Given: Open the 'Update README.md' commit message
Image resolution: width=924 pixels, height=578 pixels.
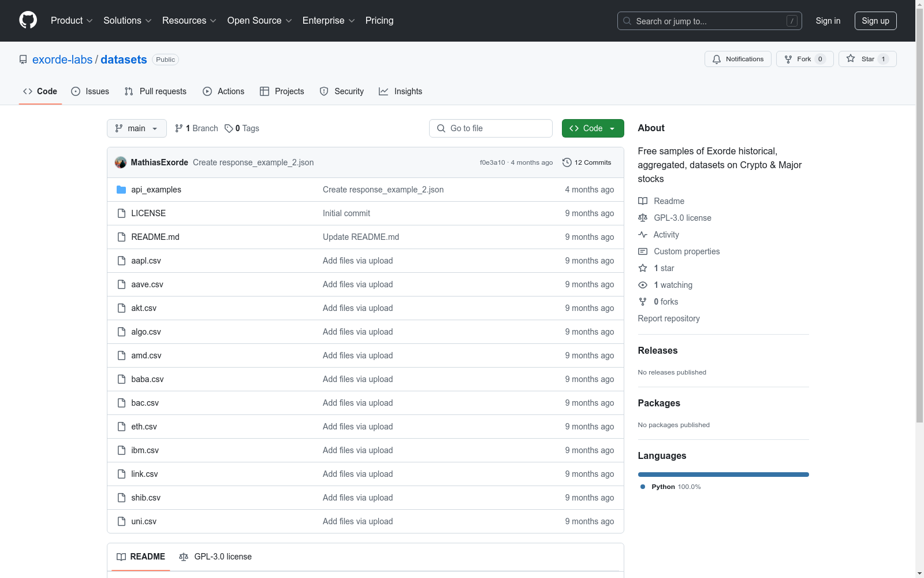Looking at the screenshot, I should (361, 237).
